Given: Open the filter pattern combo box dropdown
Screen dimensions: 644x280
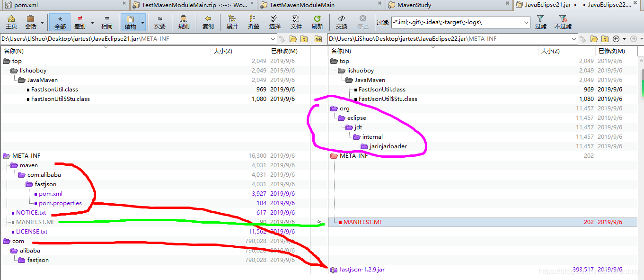Looking at the screenshot, I should pos(525,22).
